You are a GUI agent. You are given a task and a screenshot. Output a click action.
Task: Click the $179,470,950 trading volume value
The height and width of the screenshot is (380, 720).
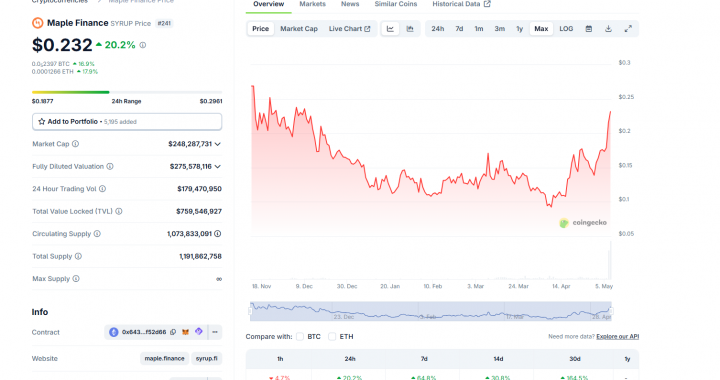(x=199, y=189)
